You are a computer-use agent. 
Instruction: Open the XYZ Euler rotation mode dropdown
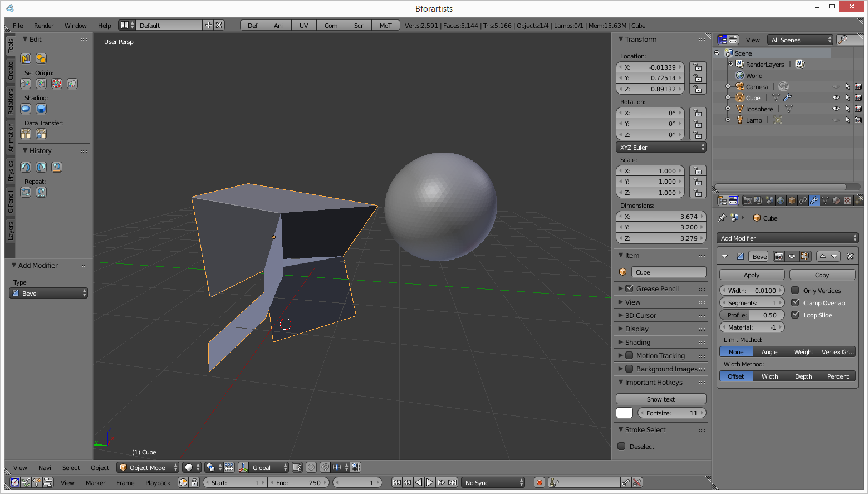coord(661,148)
